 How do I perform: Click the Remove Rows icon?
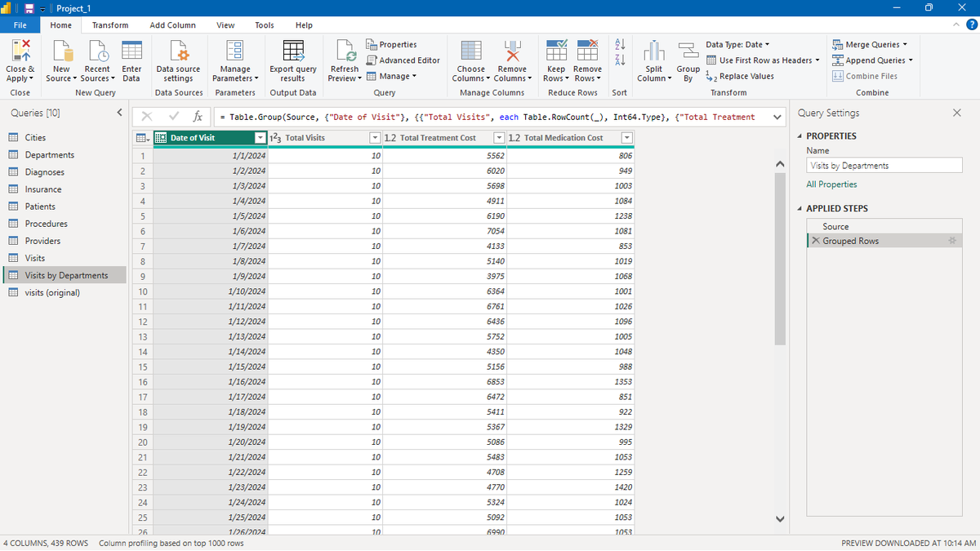pyautogui.click(x=587, y=51)
